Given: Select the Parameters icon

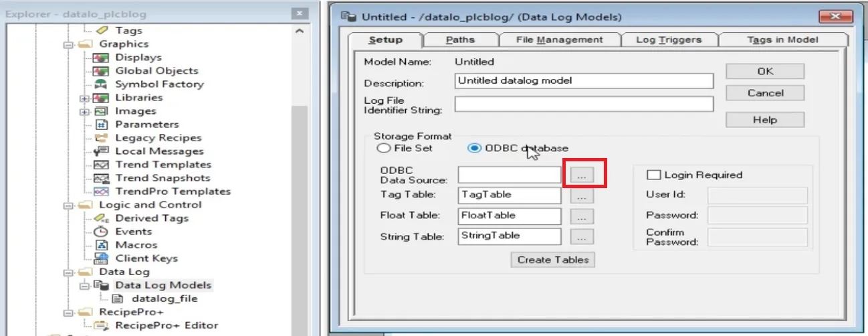Looking at the screenshot, I should point(102,124).
